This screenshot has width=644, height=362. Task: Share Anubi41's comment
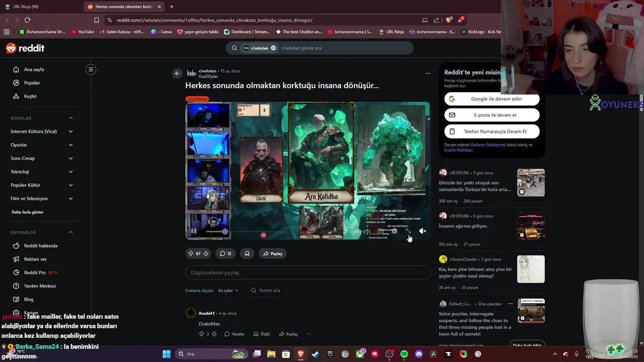pos(288,334)
